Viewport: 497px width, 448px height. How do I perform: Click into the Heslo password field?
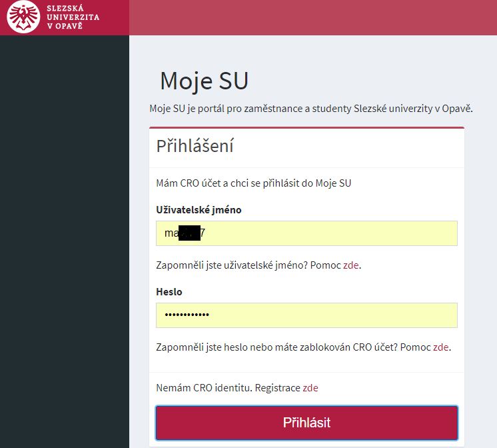tap(306, 315)
